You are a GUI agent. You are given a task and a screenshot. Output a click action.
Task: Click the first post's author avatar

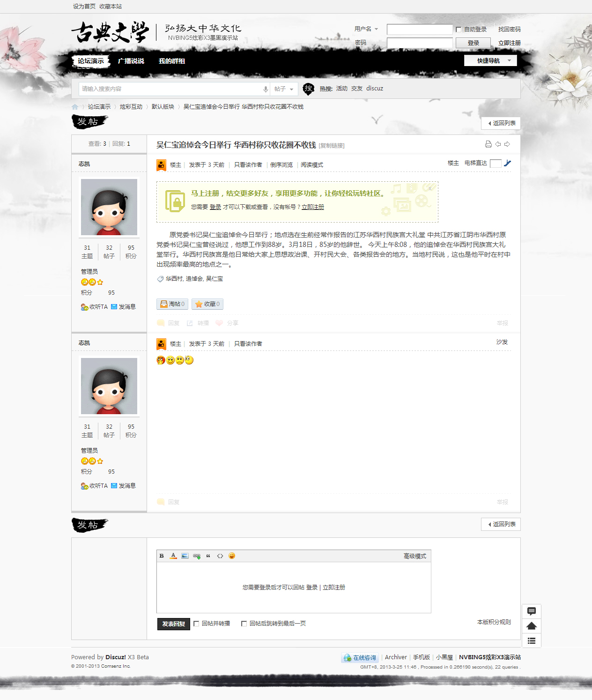click(x=109, y=207)
